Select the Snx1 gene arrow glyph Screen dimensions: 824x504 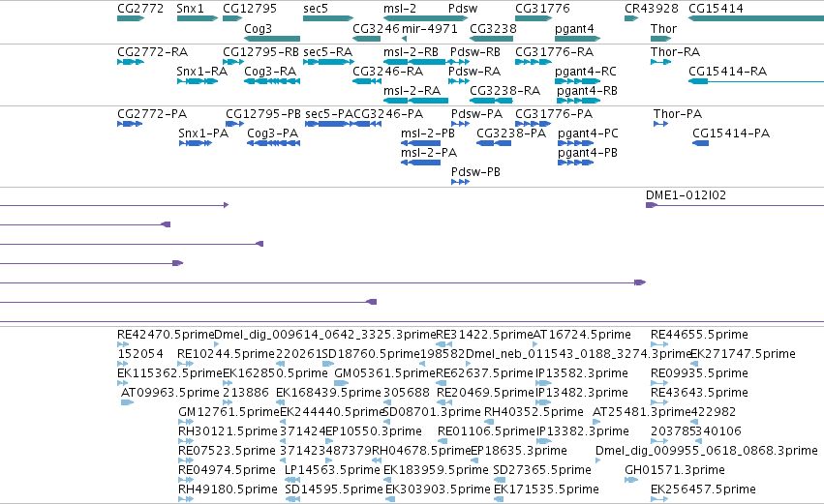198,18
